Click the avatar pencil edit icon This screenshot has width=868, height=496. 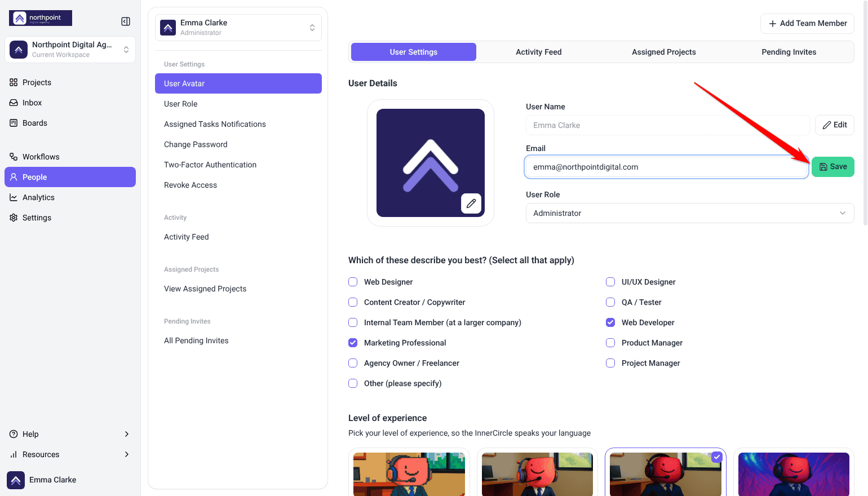pyautogui.click(x=471, y=203)
